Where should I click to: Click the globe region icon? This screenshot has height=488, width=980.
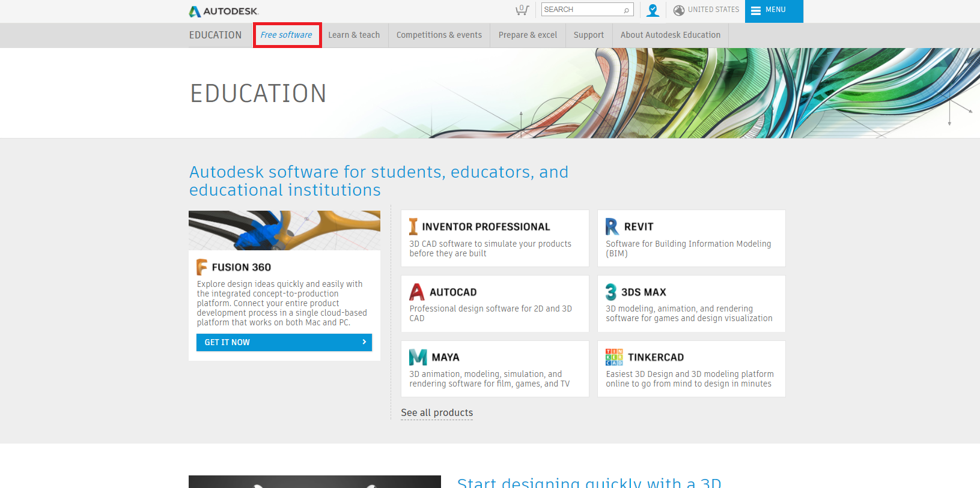click(679, 10)
